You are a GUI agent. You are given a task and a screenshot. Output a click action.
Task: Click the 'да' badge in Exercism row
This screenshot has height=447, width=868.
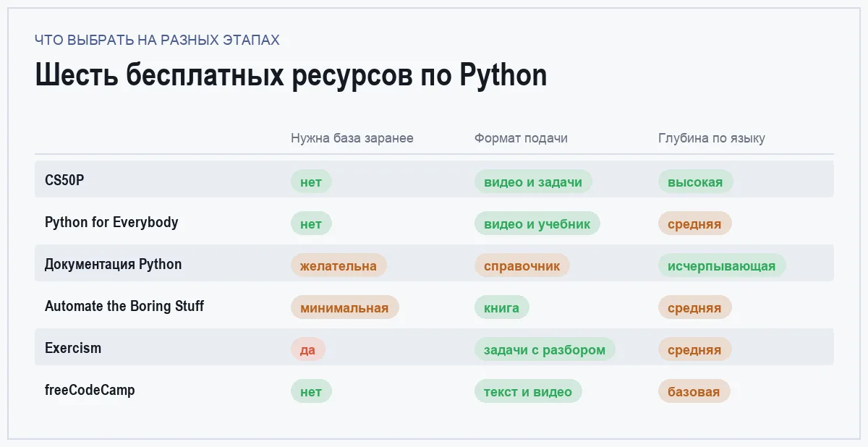tap(308, 350)
